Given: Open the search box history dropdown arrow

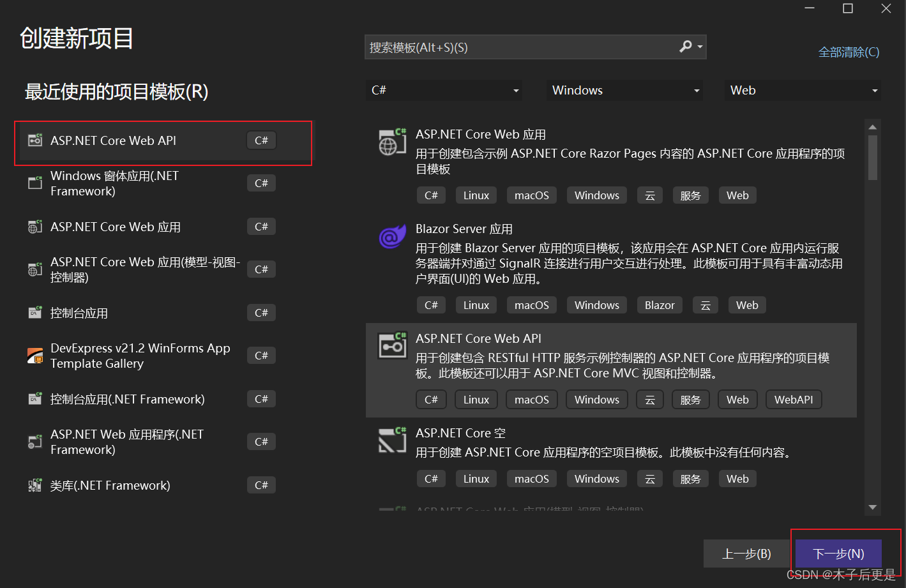Looking at the screenshot, I should [x=700, y=46].
